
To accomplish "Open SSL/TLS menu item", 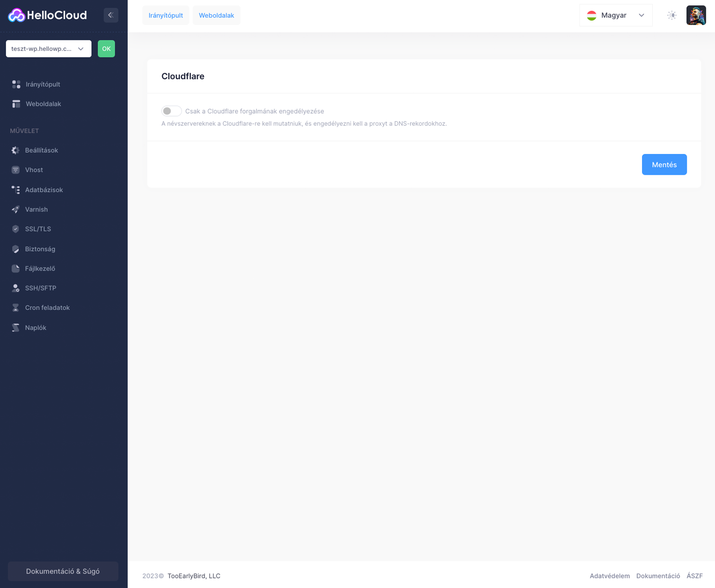I will (38, 229).
